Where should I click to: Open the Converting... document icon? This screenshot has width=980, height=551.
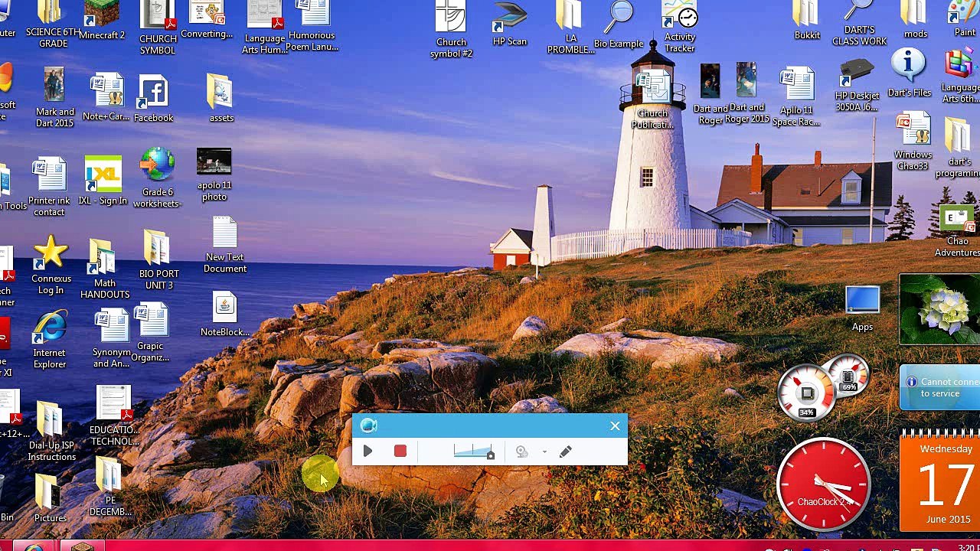point(207,21)
